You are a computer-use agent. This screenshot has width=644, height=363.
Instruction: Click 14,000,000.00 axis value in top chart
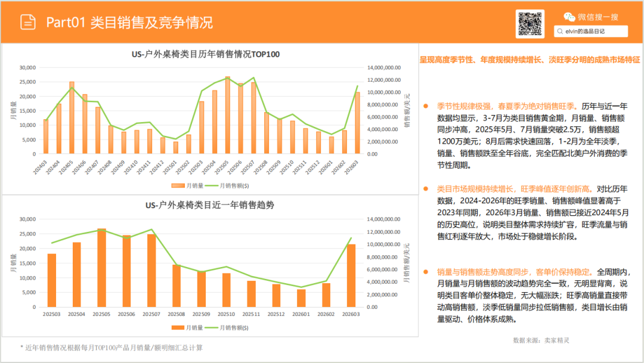383,68
